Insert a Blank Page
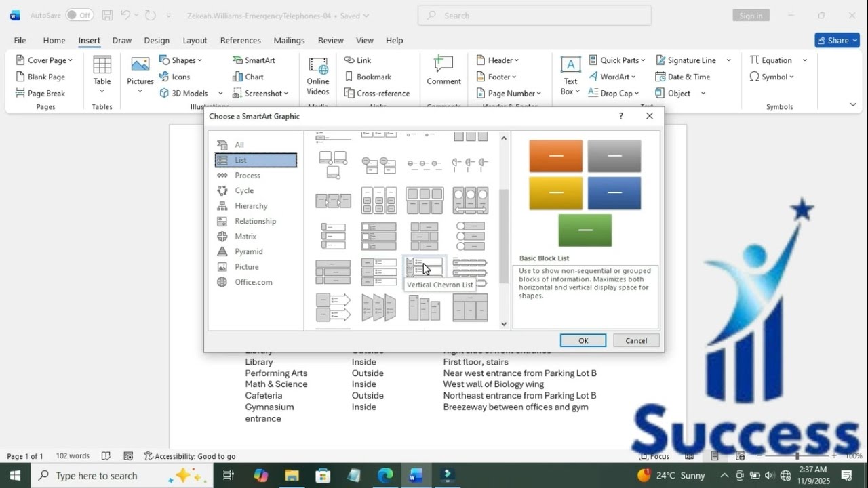 click(40, 77)
